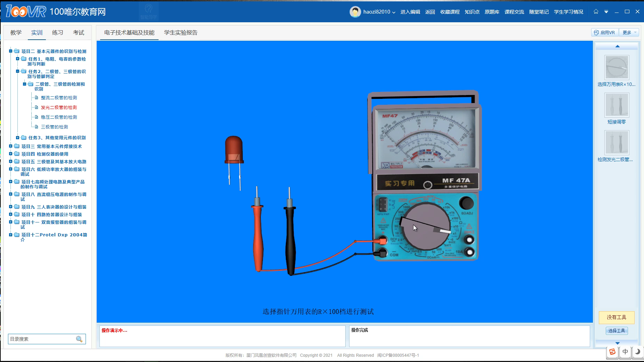
Task: Open the haozi82010 user dropdown
Action: (379, 12)
